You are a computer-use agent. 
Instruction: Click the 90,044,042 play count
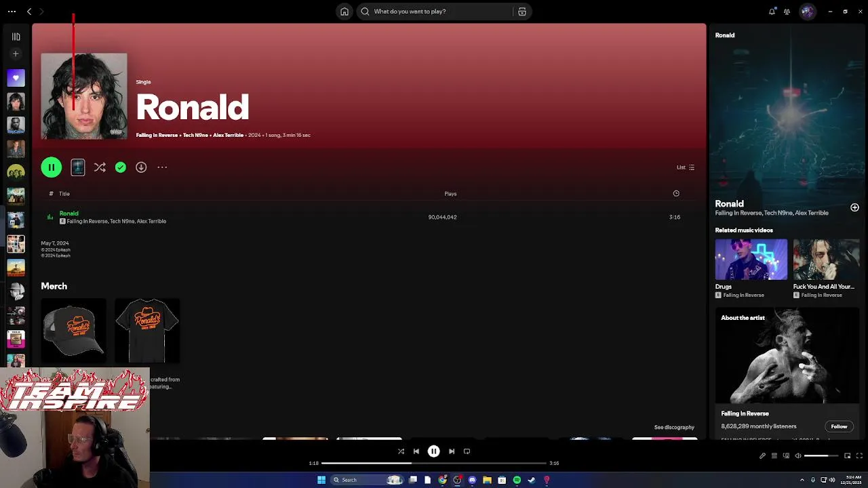click(x=443, y=217)
